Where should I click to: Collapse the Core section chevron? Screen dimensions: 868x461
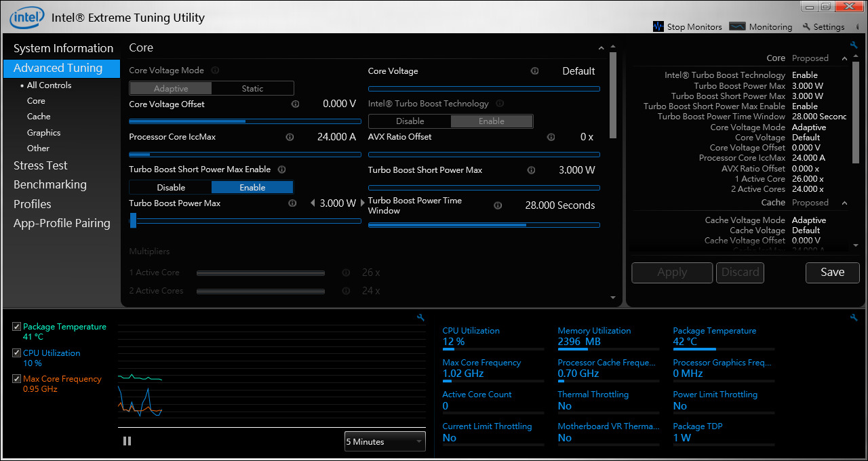coord(601,48)
